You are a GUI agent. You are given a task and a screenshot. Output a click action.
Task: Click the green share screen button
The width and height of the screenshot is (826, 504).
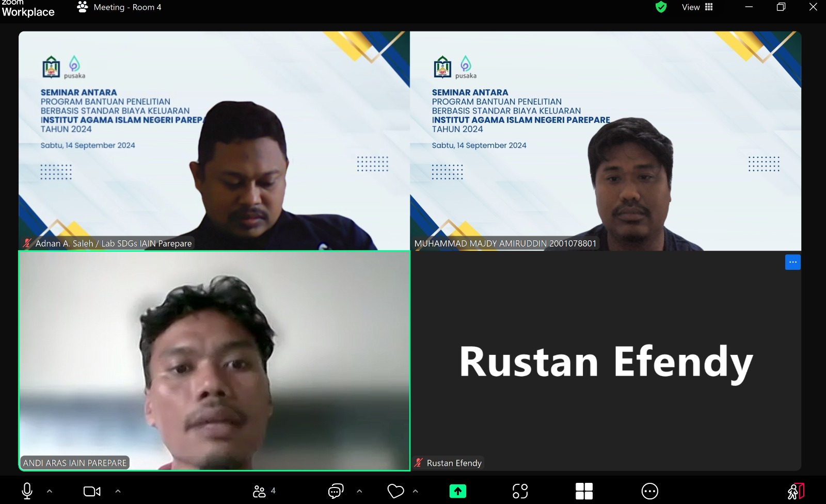click(457, 491)
